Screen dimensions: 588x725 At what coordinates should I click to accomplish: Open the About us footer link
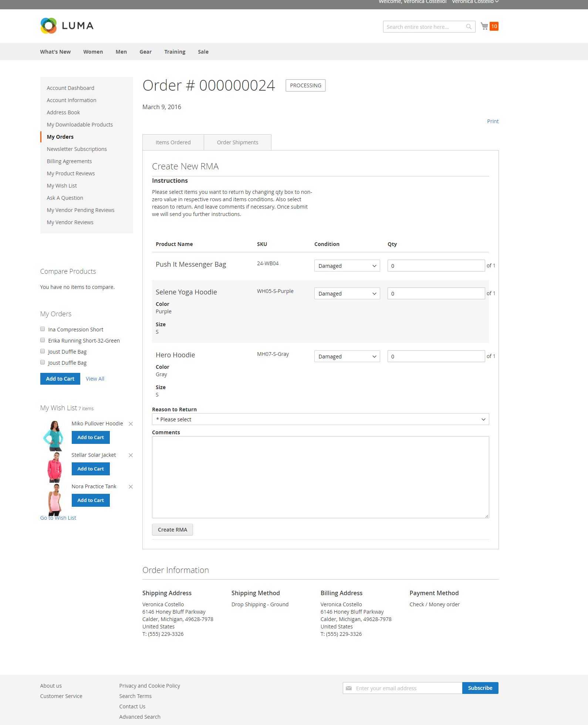[x=51, y=686]
